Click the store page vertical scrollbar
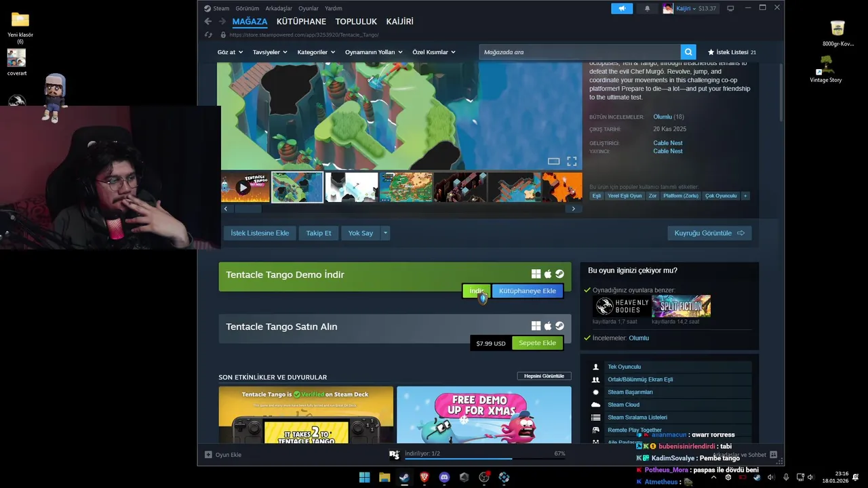 click(x=781, y=91)
